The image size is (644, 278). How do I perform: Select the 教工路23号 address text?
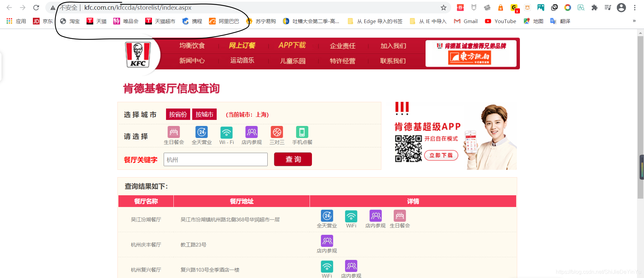tap(194, 245)
